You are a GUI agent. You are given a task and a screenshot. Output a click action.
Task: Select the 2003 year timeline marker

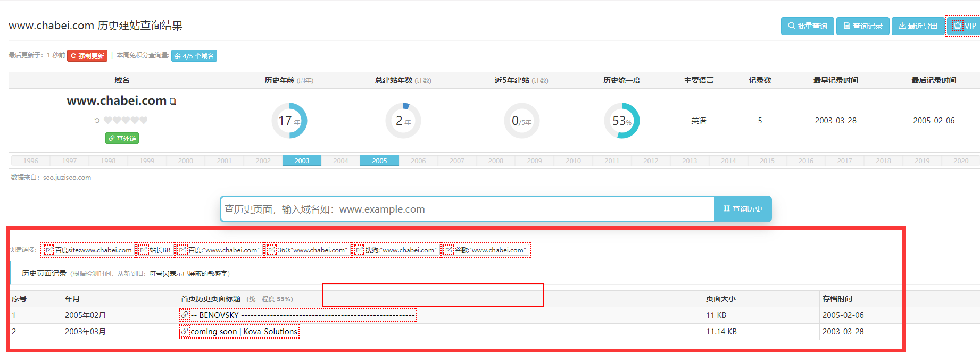302,161
